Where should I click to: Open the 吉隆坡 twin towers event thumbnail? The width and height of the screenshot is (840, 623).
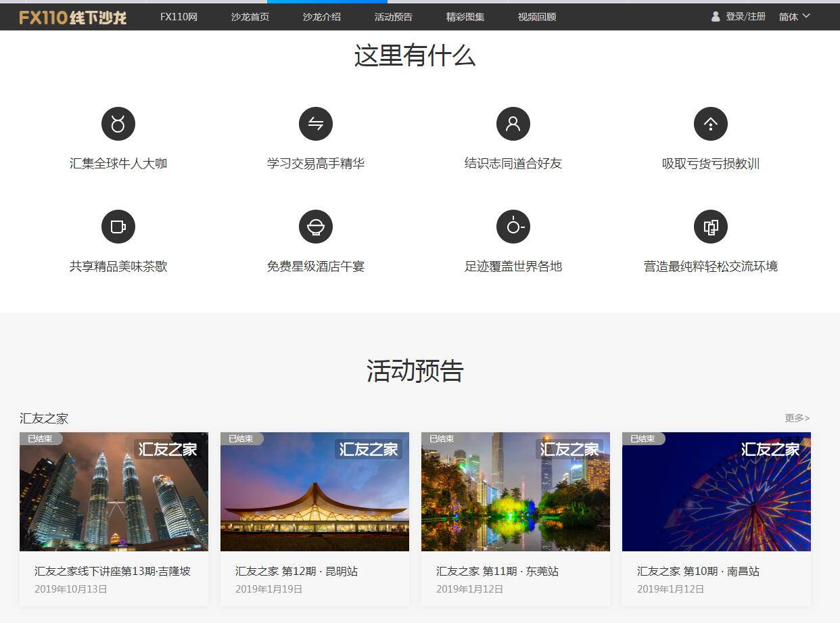[x=114, y=492]
